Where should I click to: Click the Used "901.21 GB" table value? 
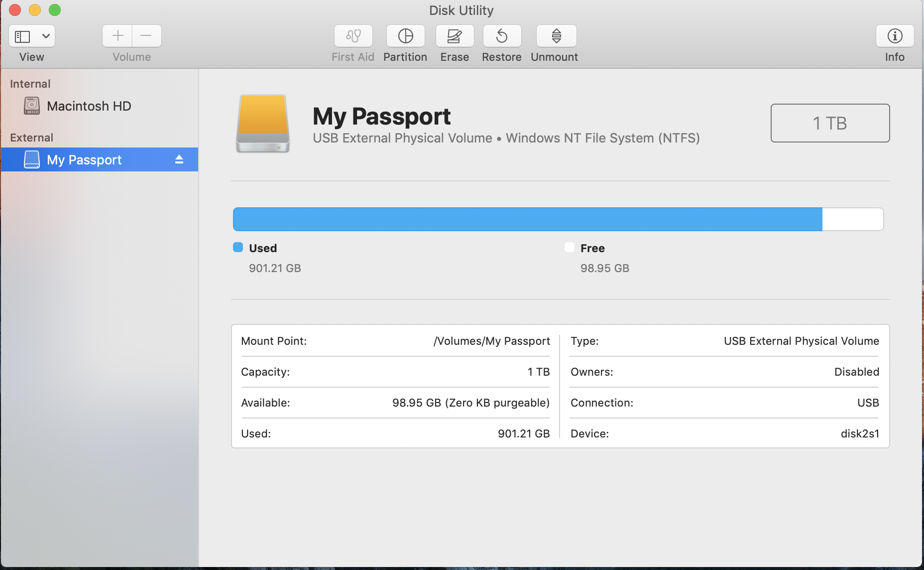(524, 433)
